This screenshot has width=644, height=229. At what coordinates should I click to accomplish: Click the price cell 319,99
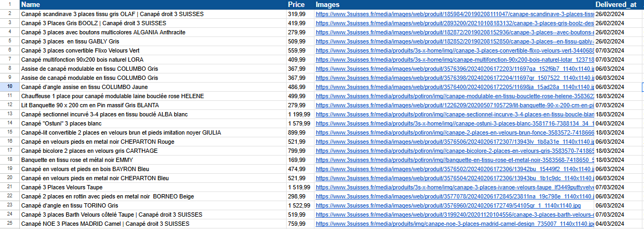[300, 14]
